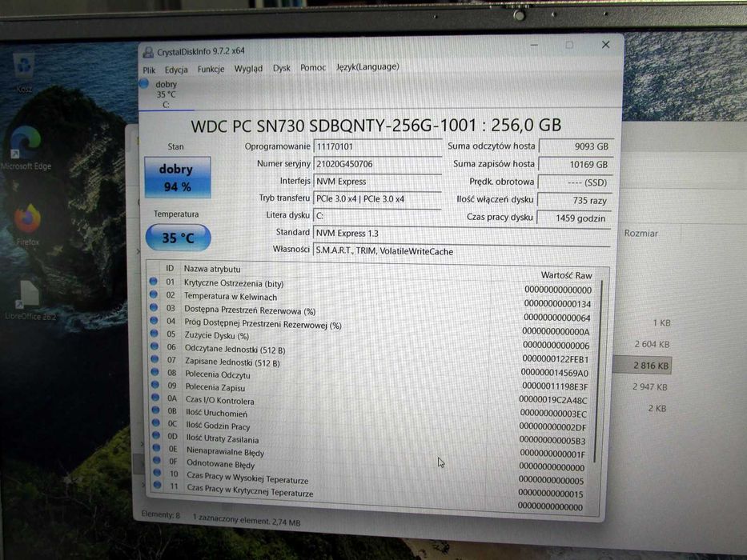Click the 35 °C temperature button
Screen dimensions: 747x560
(x=178, y=237)
